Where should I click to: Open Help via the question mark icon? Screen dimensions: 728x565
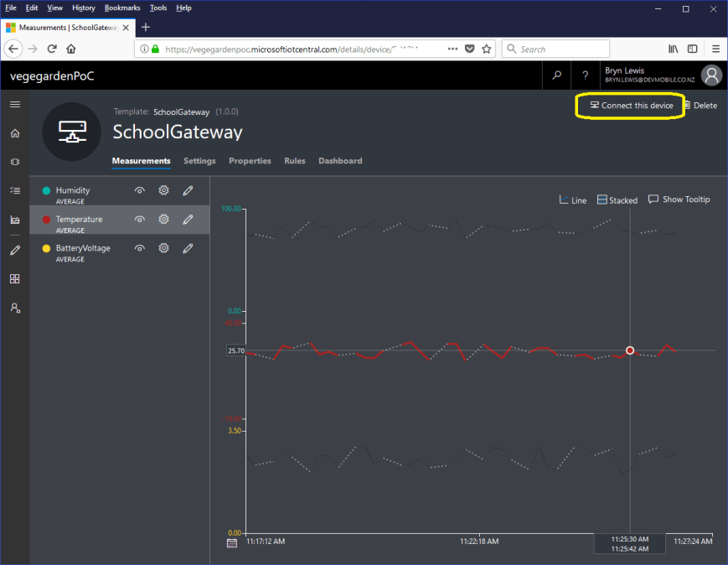click(584, 75)
